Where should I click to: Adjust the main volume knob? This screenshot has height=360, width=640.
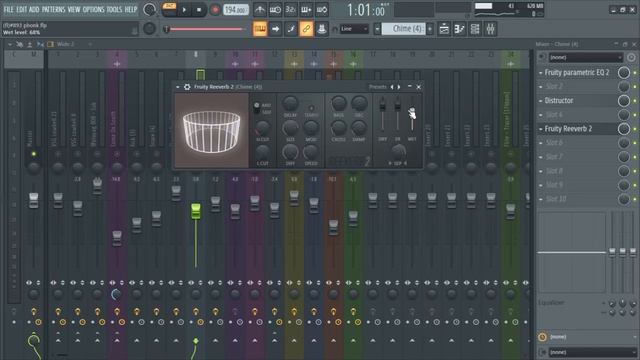[150, 9]
